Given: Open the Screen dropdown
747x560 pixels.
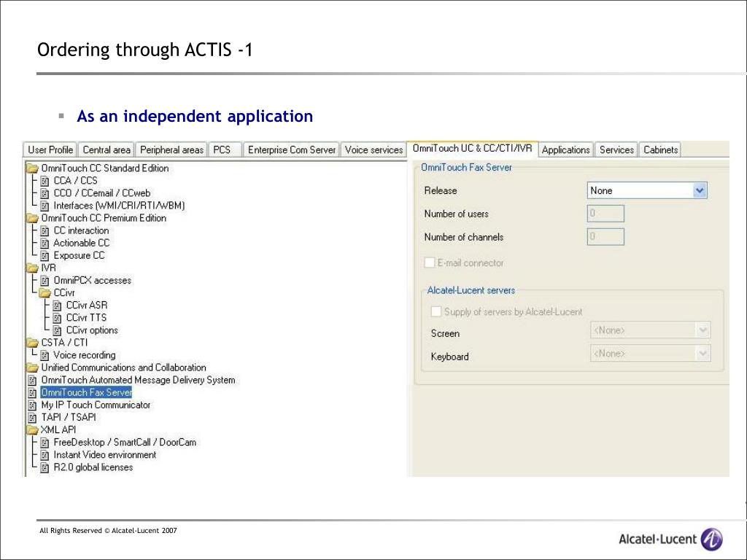Looking at the screenshot, I should pos(650,330).
